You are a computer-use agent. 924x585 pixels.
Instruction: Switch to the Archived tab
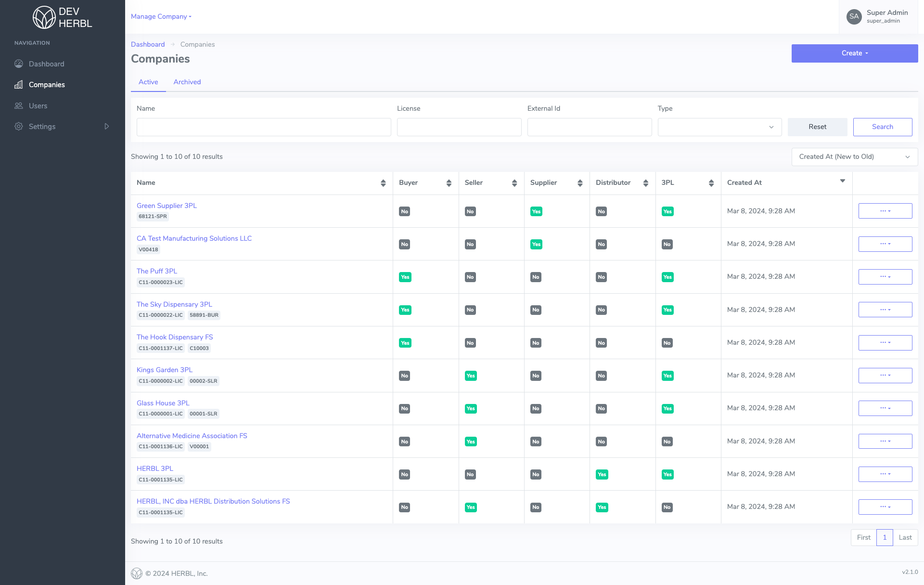pos(187,82)
